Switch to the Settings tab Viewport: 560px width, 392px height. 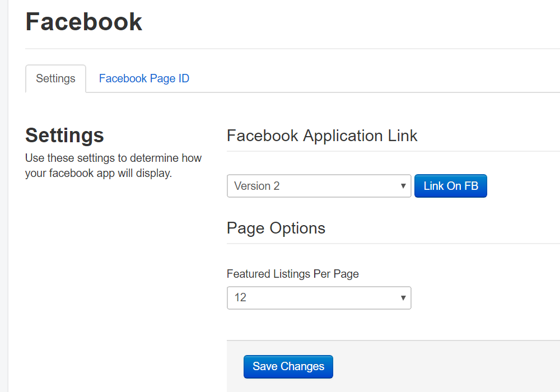(x=55, y=78)
